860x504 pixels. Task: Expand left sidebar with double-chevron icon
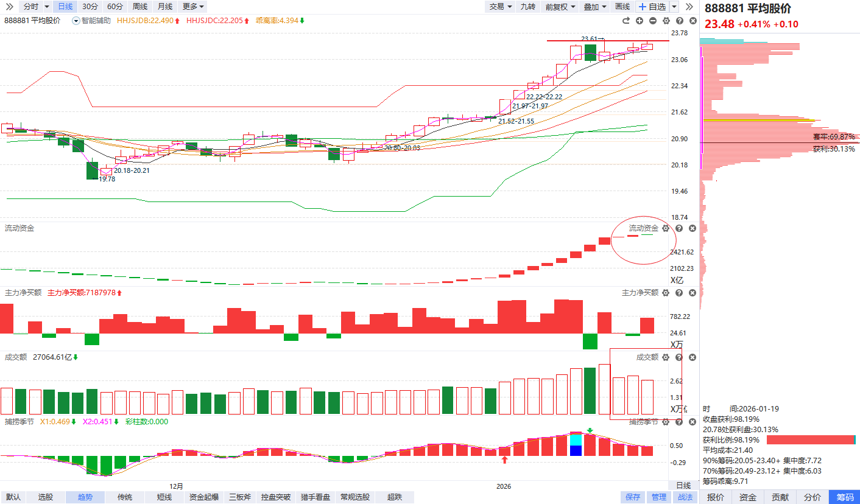(x=9, y=7)
